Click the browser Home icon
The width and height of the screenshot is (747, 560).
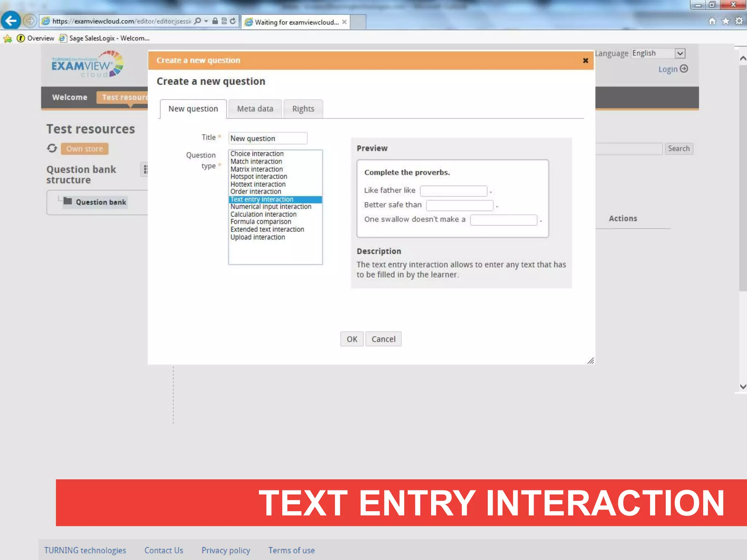712,21
